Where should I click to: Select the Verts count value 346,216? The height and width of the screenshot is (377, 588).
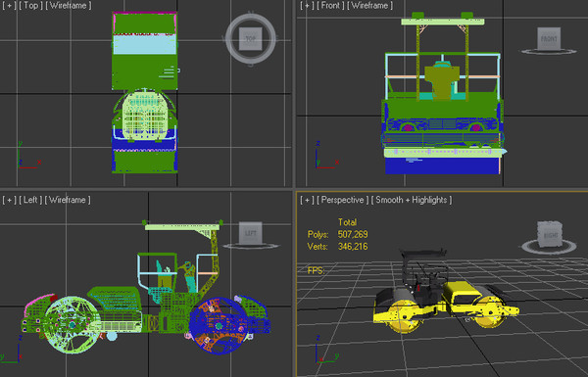[353, 247]
